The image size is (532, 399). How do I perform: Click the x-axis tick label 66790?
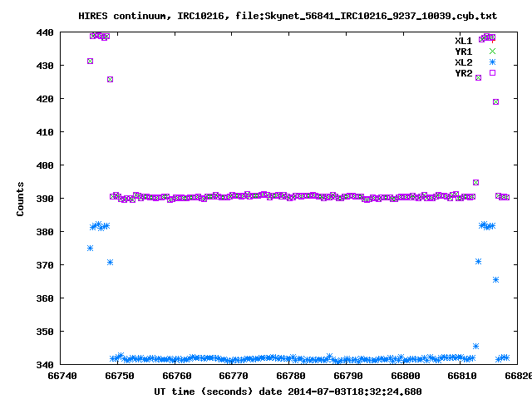348,376
